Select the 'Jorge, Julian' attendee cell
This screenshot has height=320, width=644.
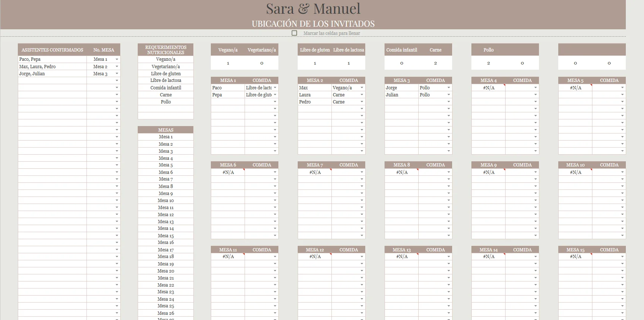pyautogui.click(x=52, y=74)
